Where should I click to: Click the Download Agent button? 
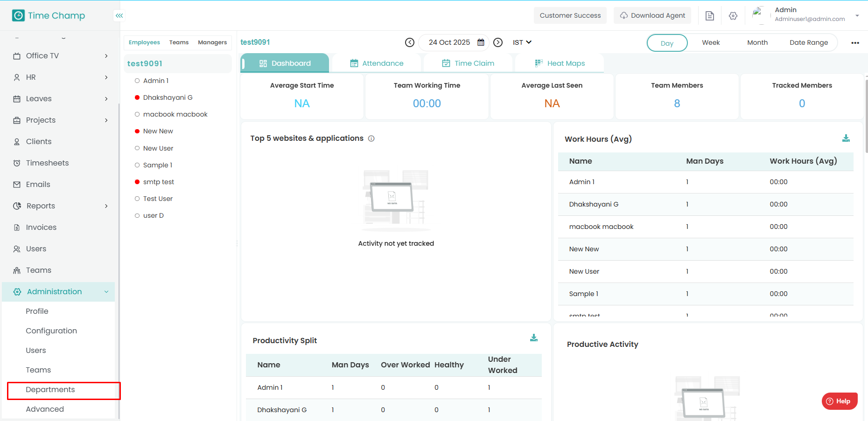click(652, 15)
